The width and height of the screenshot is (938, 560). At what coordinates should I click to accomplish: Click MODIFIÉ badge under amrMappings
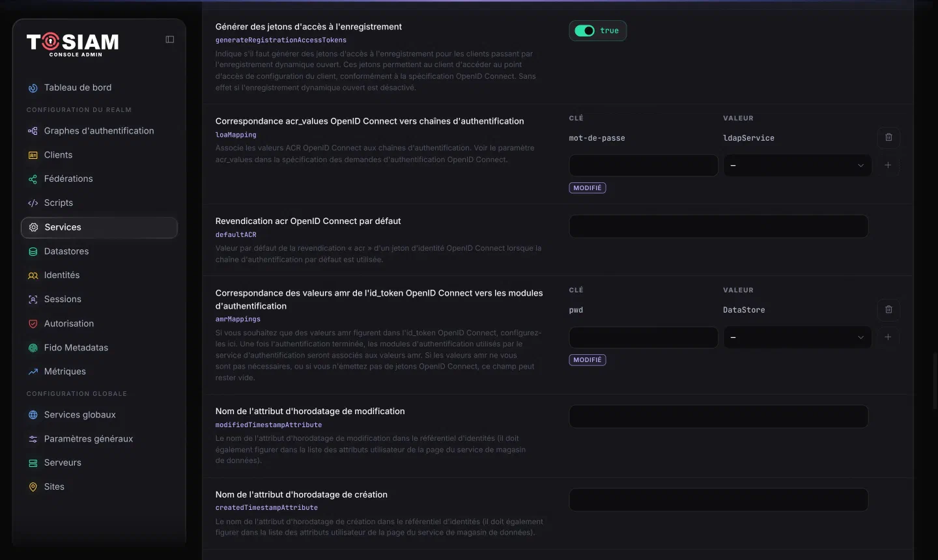[588, 360]
